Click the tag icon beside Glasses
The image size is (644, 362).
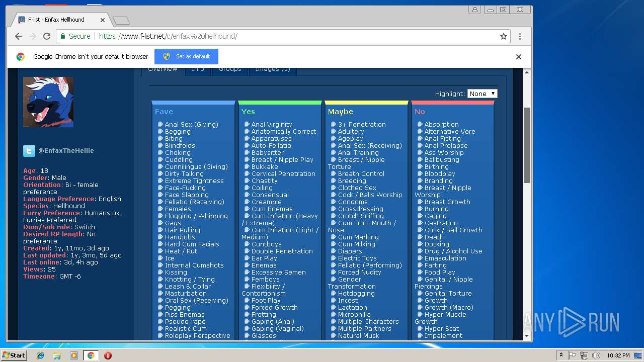247,335
